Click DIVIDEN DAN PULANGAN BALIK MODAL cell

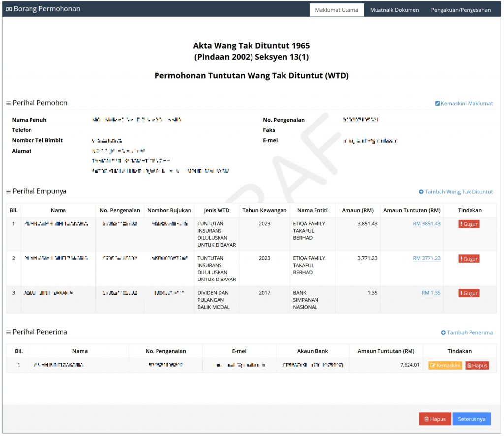(x=217, y=300)
